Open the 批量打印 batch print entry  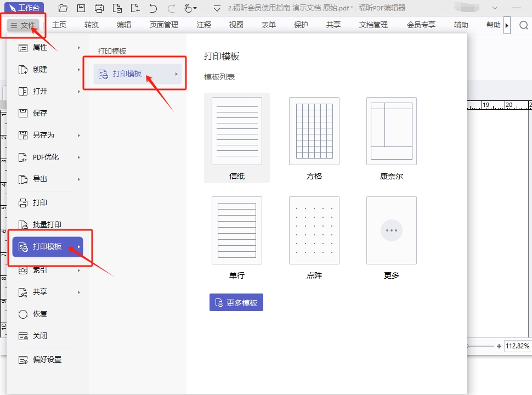pos(47,224)
